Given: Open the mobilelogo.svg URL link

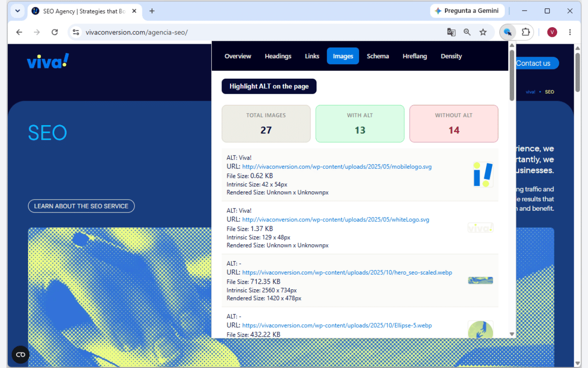Looking at the screenshot, I should 337,167.
